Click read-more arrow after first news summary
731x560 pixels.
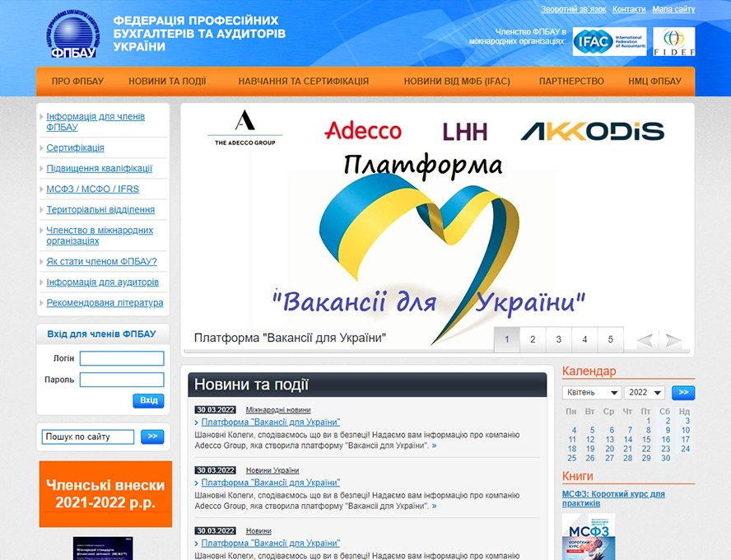click(435, 446)
